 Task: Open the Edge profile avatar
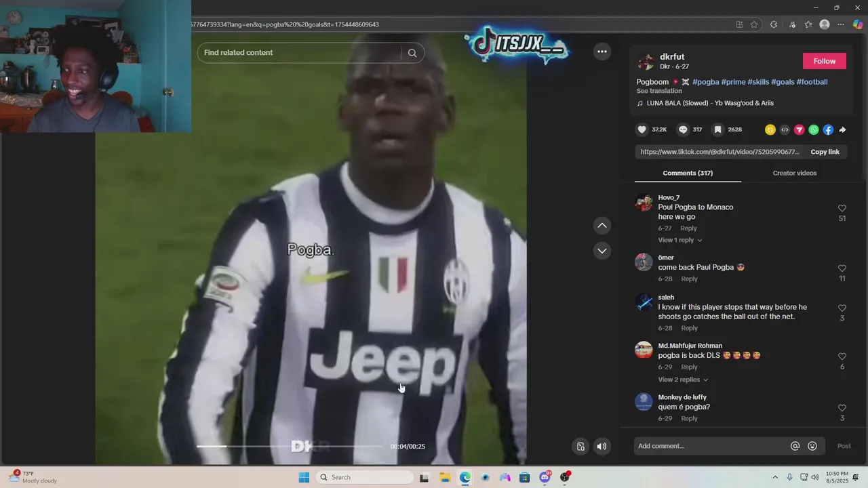(x=825, y=24)
